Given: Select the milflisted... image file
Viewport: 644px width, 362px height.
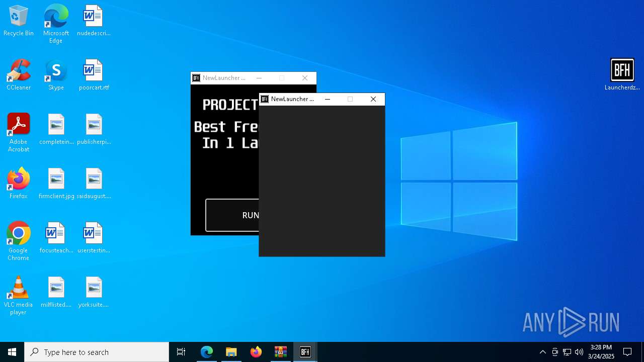Looking at the screenshot, I should 56,293.
